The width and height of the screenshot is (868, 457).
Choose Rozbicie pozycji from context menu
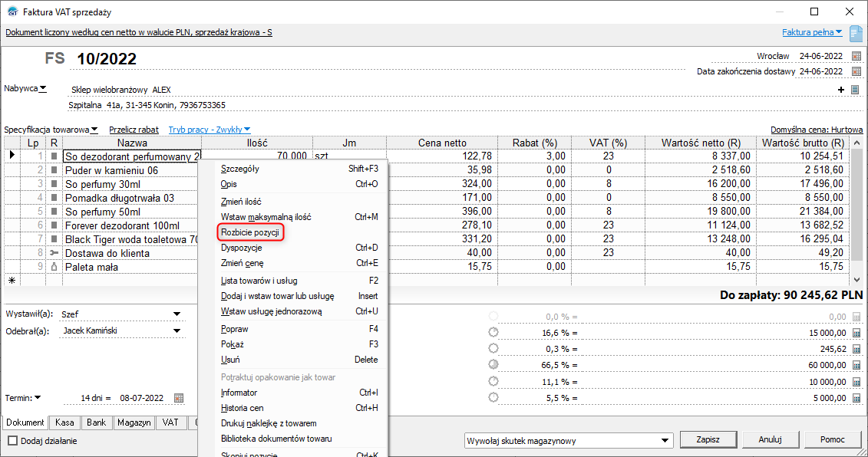pos(249,232)
